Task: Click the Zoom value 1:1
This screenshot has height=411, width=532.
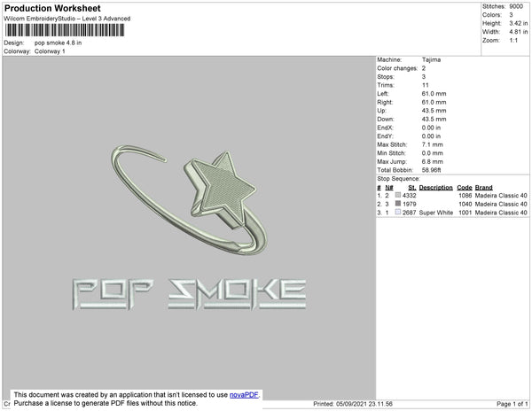Action: click(x=513, y=41)
